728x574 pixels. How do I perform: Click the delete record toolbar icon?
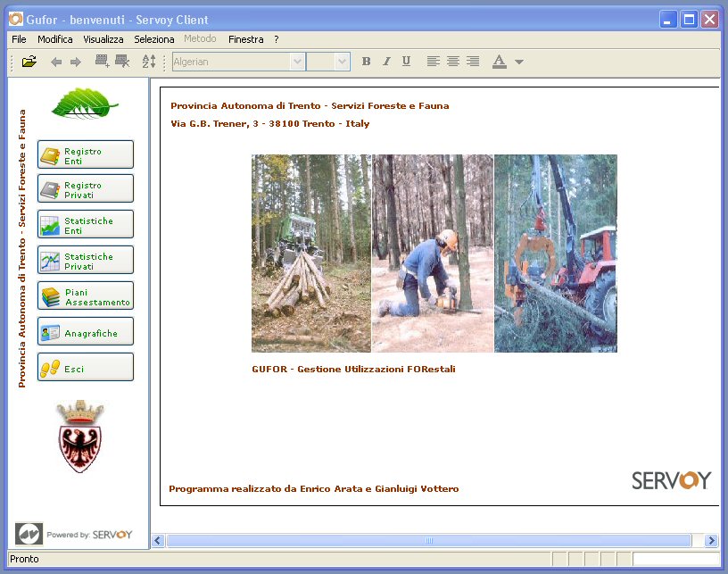122,61
